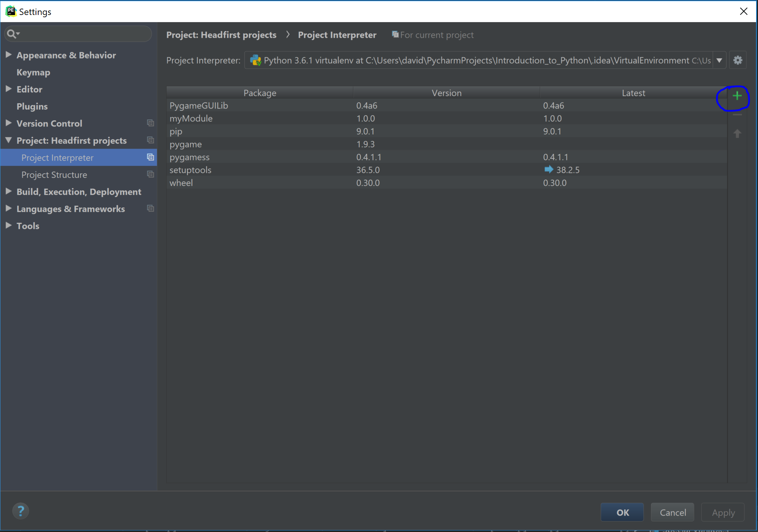Select the pygame package row
The width and height of the screenshot is (758, 532).
pos(447,144)
